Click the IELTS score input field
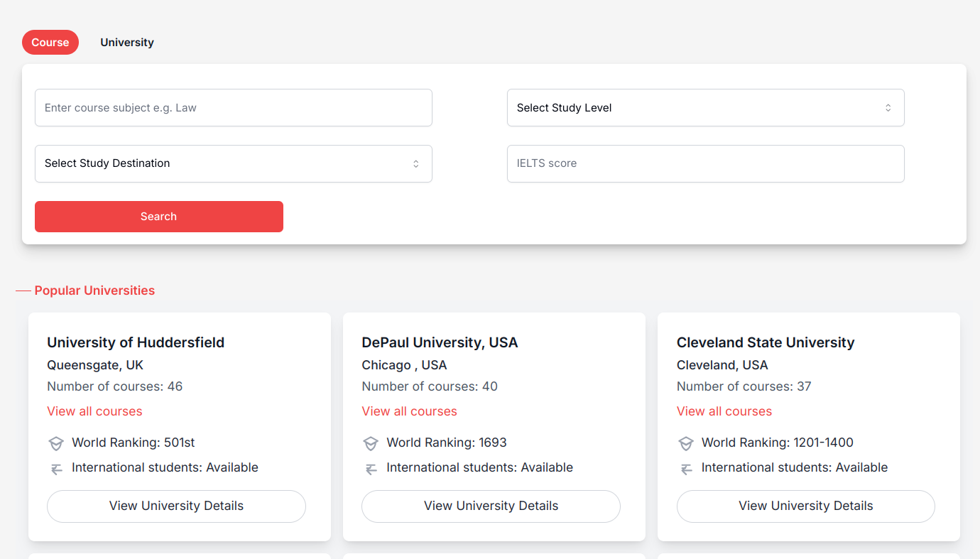 [705, 163]
